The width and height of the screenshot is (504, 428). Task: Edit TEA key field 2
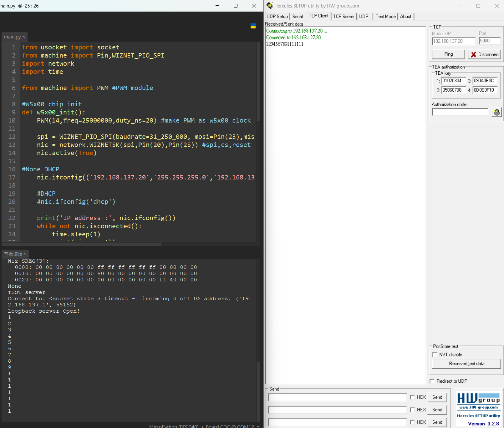pos(454,90)
